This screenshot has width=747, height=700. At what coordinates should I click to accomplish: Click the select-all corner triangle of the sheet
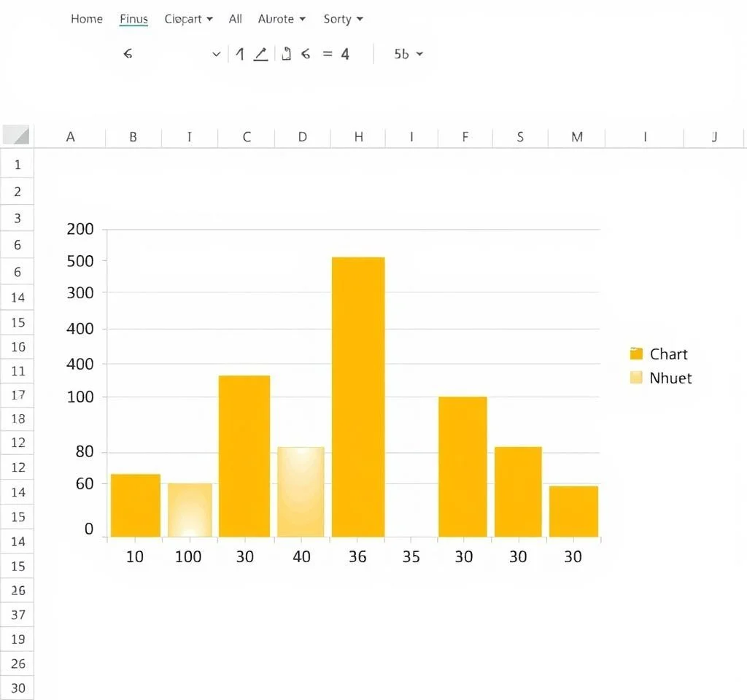[x=17, y=136]
